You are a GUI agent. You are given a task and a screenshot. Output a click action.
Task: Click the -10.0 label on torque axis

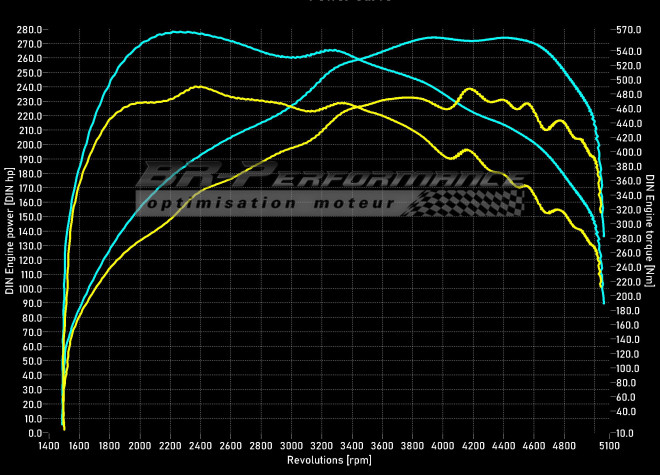point(627,433)
